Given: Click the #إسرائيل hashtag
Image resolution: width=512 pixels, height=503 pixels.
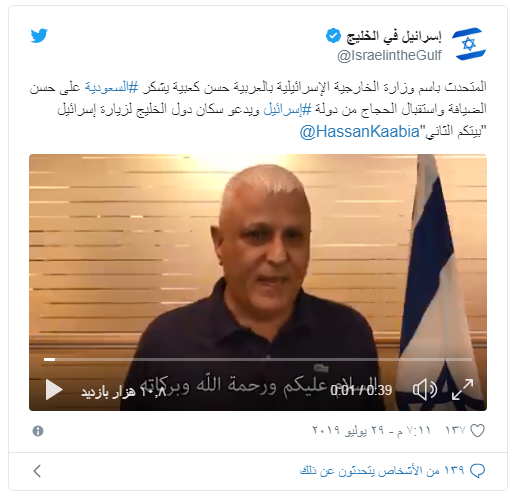Looking at the screenshot, I should click(287, 109).
